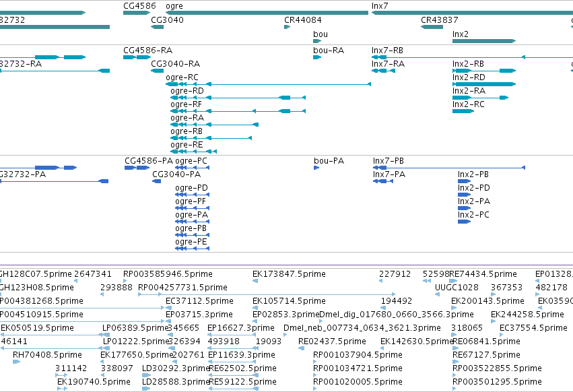Select EST EK050519.5prime label

(x=37, y=328)
